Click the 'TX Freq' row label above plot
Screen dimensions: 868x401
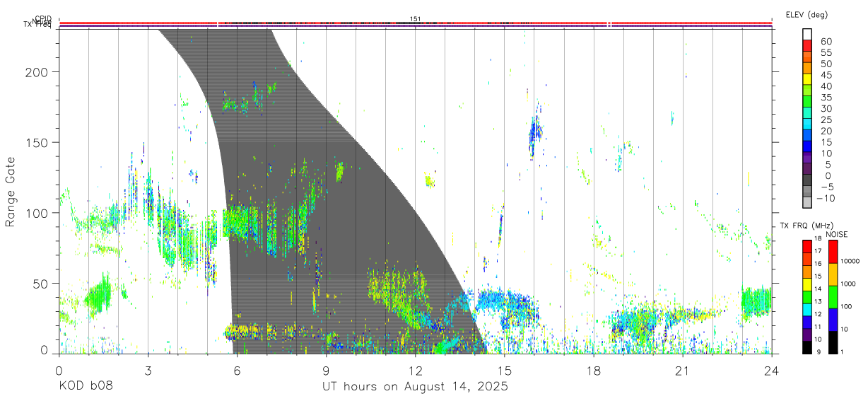39,26
